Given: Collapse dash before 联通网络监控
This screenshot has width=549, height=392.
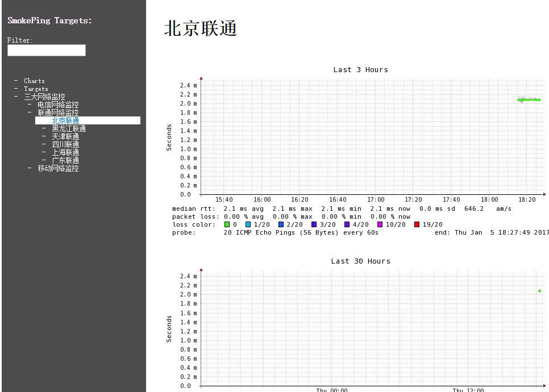Looking at the screenshot, I should (30, 112).
